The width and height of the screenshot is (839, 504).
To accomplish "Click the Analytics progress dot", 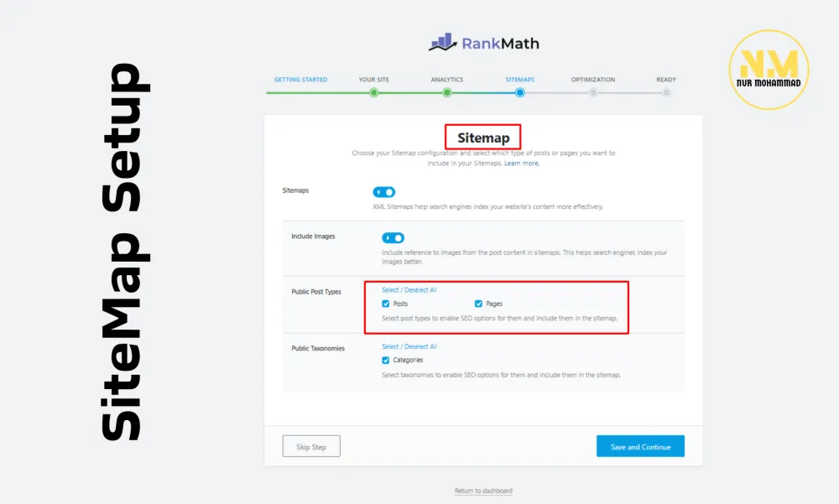I will click(447, 92).
